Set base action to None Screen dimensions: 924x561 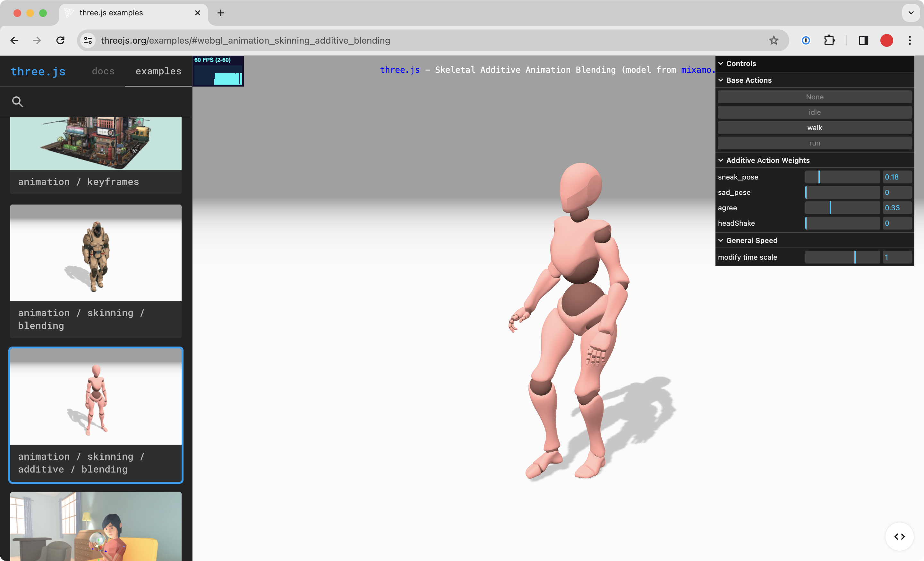pyautogui.click(x=814, y=97)
